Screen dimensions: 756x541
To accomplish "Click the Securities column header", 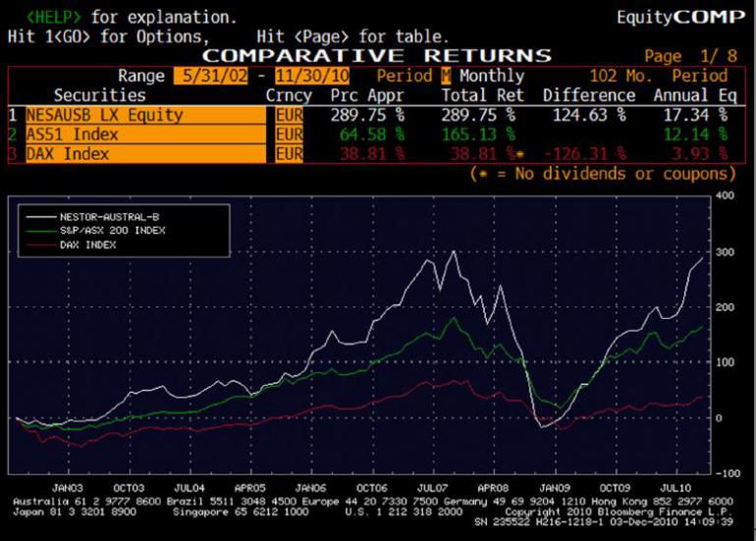I will [100, 95].
